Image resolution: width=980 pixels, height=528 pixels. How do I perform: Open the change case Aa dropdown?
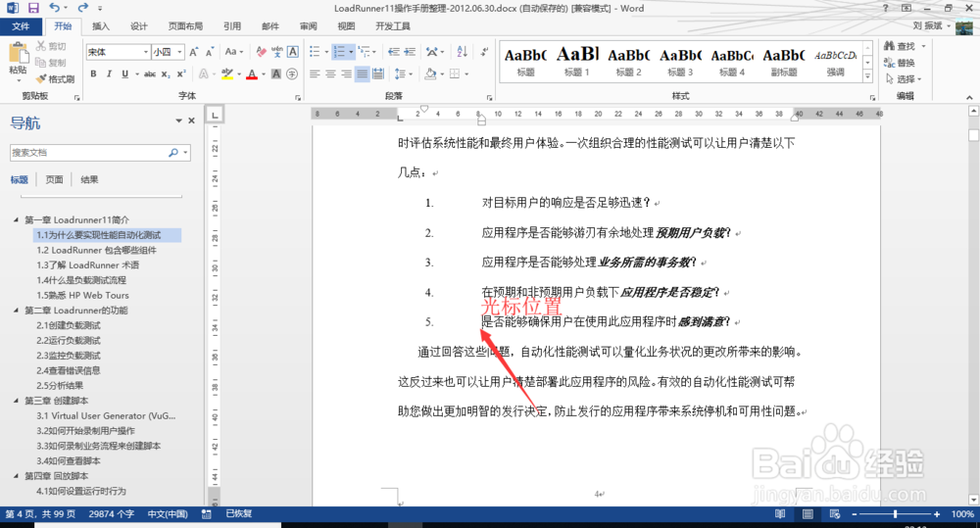[x=234, y=52]
